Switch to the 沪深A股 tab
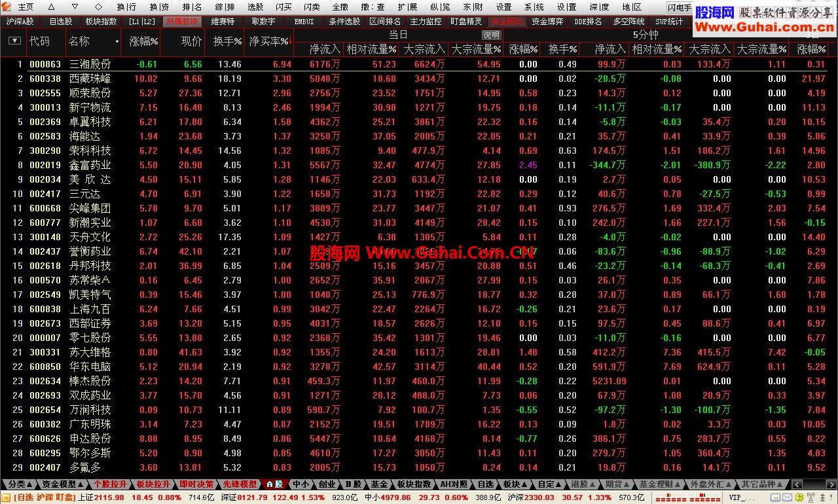 point(20,22)
